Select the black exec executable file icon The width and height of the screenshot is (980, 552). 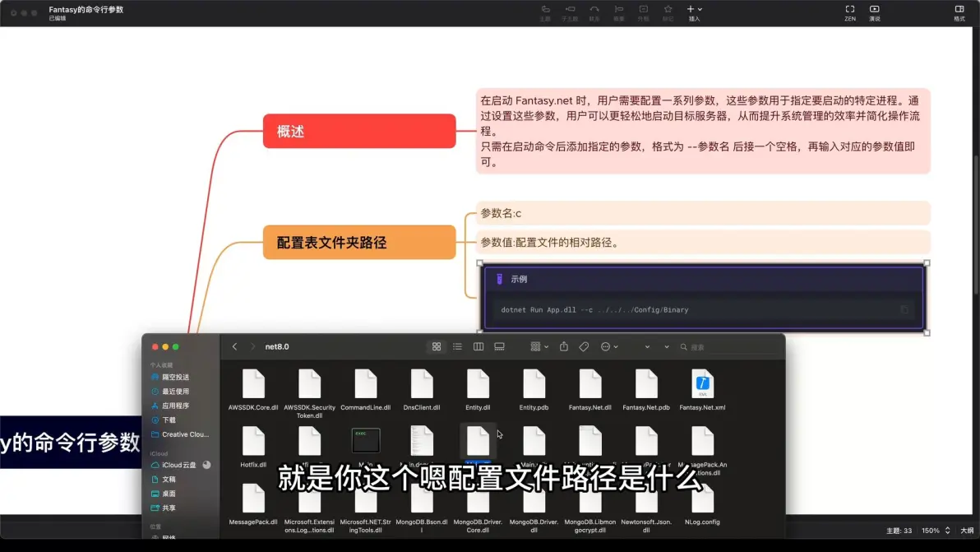pos(366,441)
